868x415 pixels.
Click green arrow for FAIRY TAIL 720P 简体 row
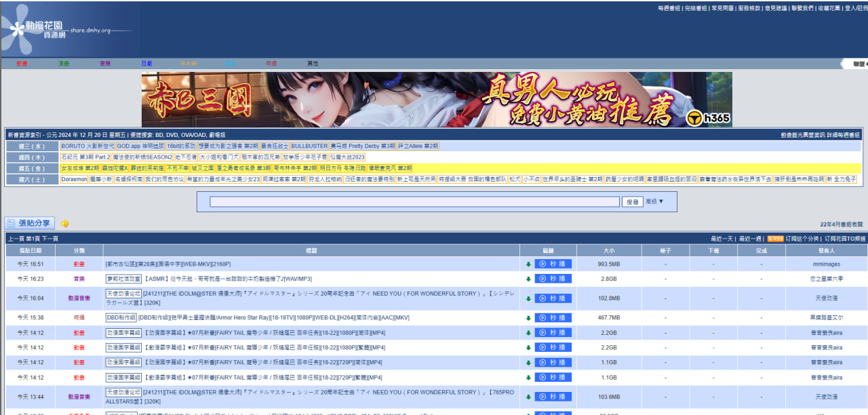528,363
